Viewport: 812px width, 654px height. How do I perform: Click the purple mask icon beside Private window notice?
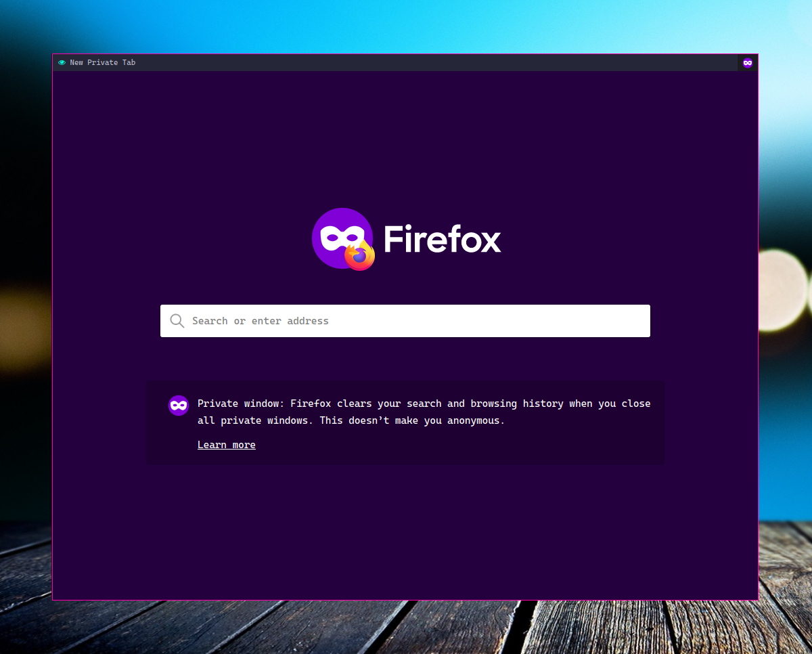pos(179,406)
